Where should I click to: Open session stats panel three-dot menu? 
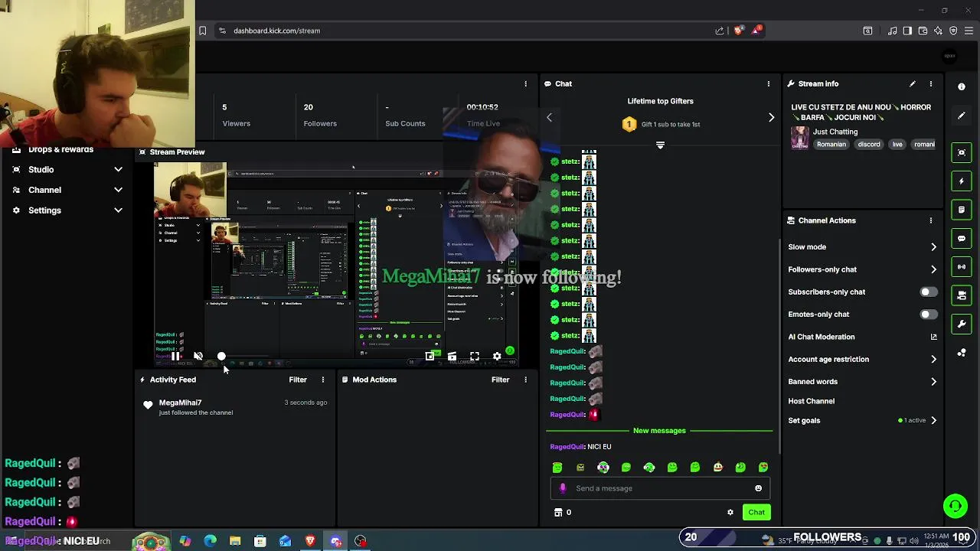point(525,83)
